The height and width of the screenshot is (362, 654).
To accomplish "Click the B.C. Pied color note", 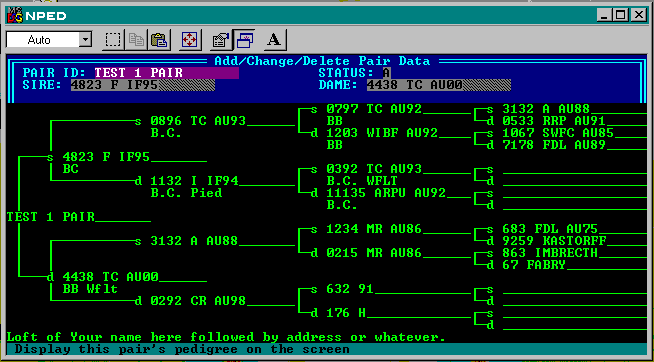I will point(186,193).
